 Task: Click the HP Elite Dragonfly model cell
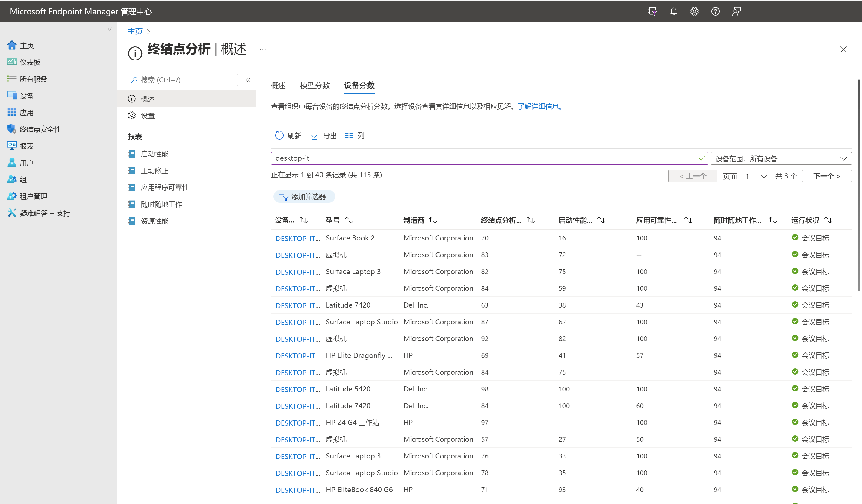[x=359, y=355]
